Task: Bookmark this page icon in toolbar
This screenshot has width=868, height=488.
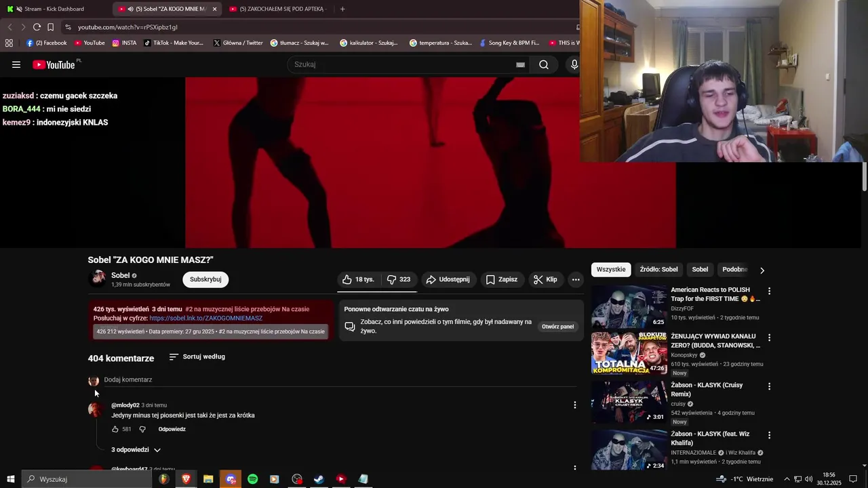Action: pyautogui.click(x=51, y=27)
